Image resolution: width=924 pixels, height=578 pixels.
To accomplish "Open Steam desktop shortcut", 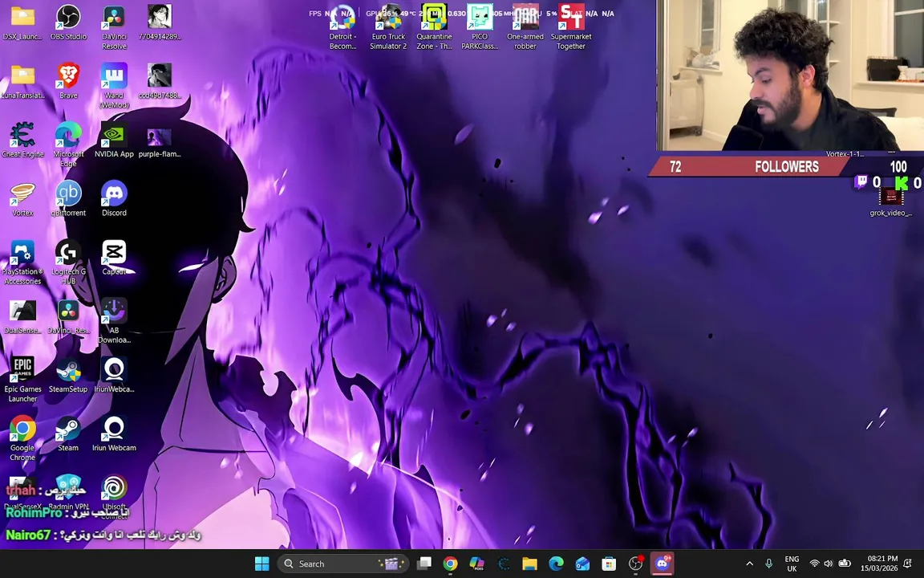I will click(68, 434).
